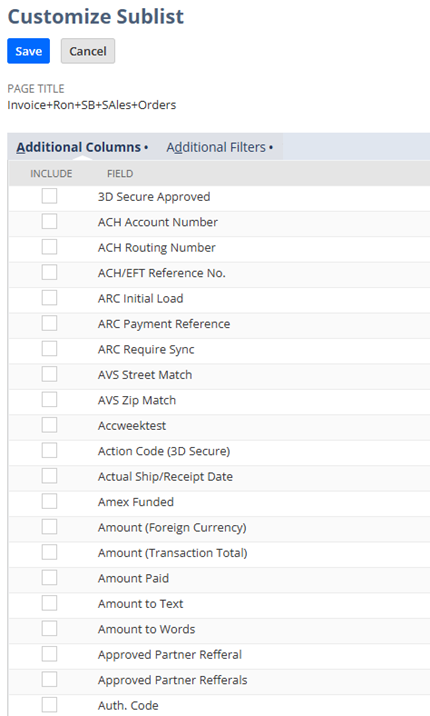Enable the ACH Account Number checkbox
Viewport: 430px width, 716px height.
(x=49, y=221)
